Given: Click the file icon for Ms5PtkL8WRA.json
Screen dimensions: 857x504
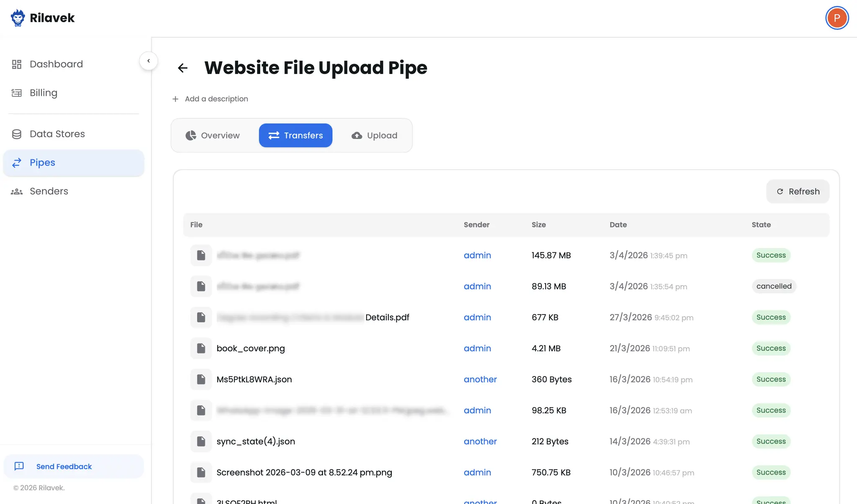Looking at the screenshot, I should (201, 379).
